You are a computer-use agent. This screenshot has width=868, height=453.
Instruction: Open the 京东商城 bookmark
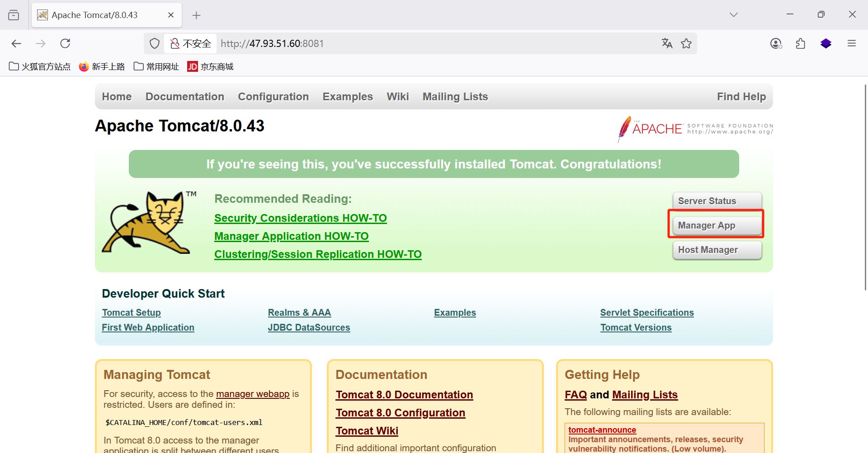(x=211, y=67)
